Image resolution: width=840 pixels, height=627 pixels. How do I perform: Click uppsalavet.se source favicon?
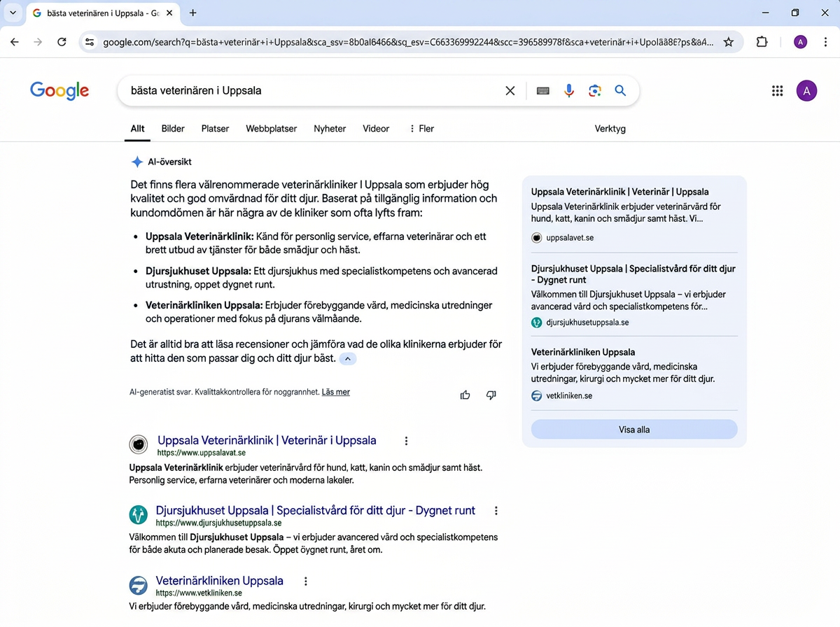tap(537, 238)
